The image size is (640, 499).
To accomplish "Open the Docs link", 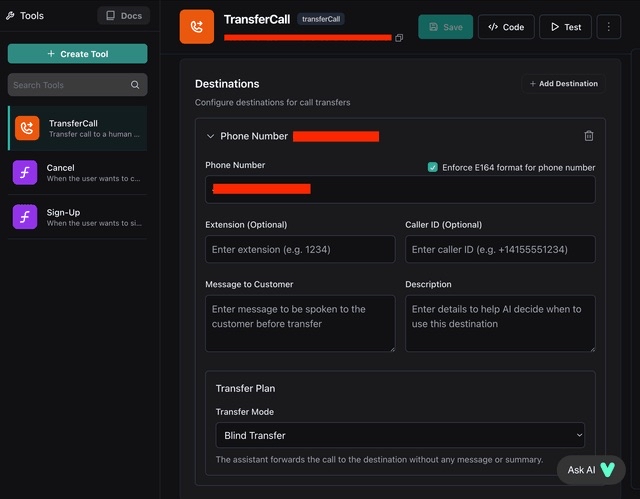I will pyautogui.click(x=124, y=16).
